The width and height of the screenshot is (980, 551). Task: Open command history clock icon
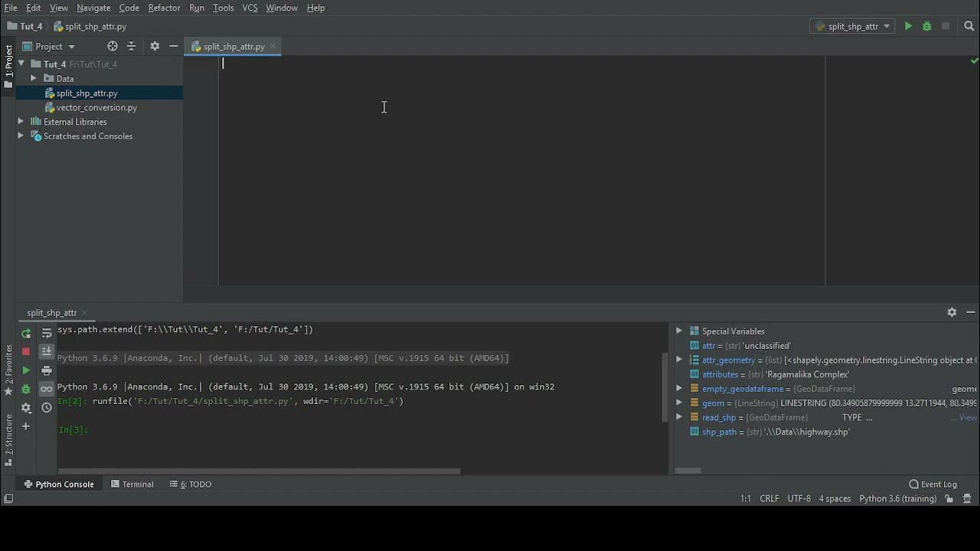click(47, 408)
